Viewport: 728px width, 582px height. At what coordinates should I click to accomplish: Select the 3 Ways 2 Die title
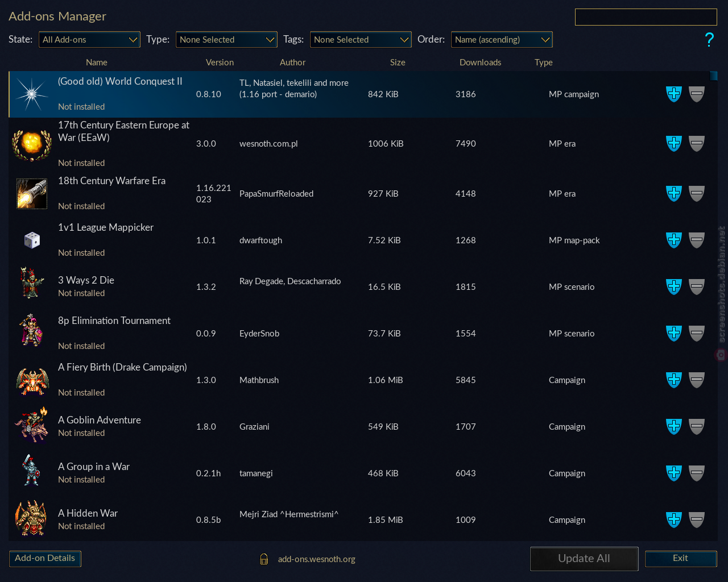(86, 280)
